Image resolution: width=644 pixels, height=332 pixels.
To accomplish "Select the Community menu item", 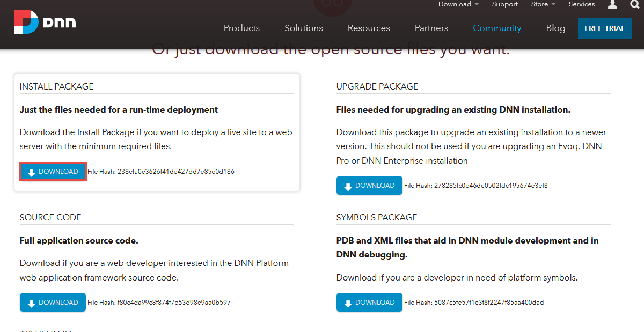I will (497, 28).
